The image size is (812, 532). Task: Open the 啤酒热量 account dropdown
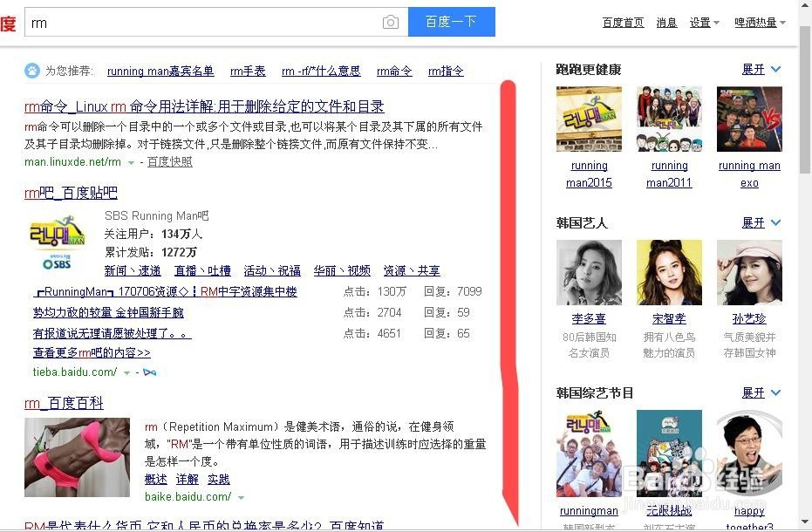click(761, 23)
